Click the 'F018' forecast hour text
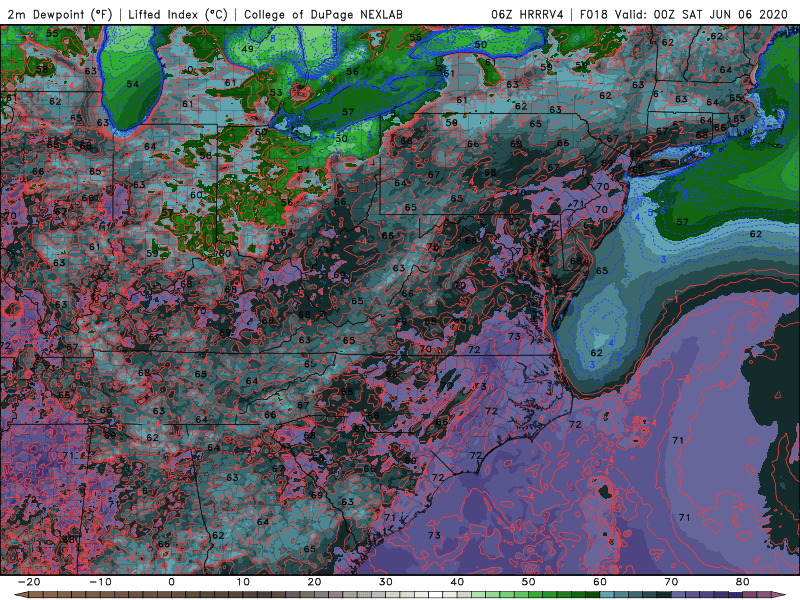Screen dimensions: 800x600 pyautogui.click(x=593, y=14)
